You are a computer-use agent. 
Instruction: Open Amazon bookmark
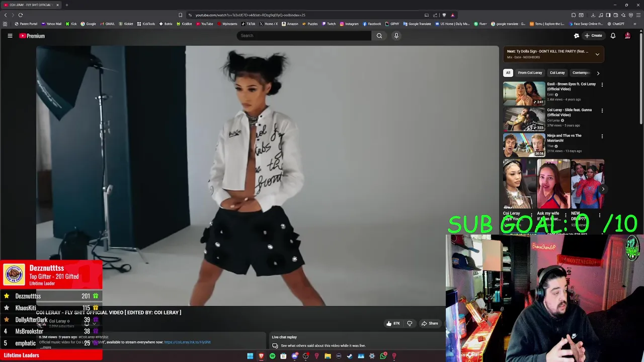pos(290,24)
